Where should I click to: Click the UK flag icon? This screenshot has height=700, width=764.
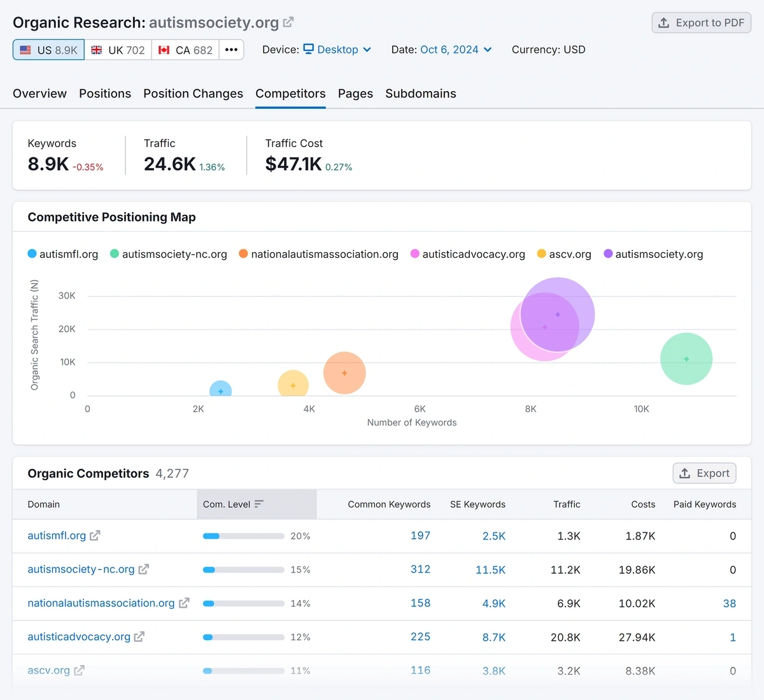97,50
